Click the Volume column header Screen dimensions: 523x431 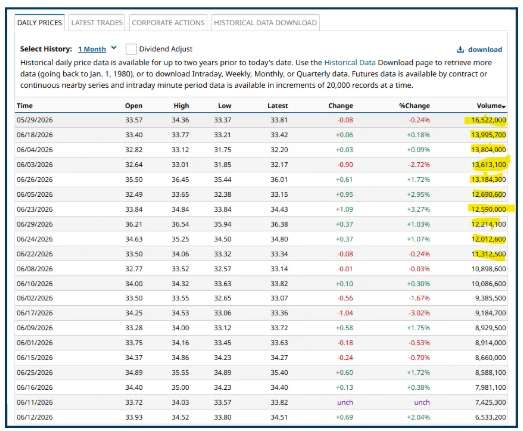489,105
